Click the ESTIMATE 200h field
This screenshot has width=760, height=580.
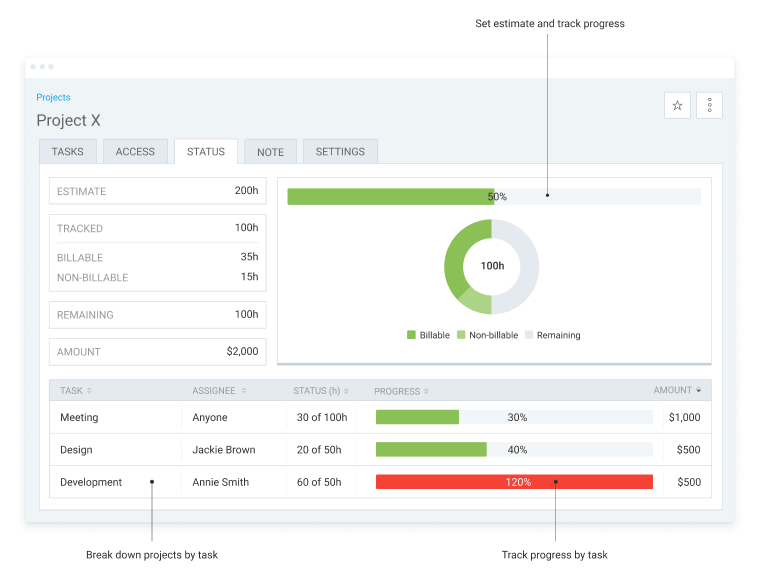pos(158,191)
